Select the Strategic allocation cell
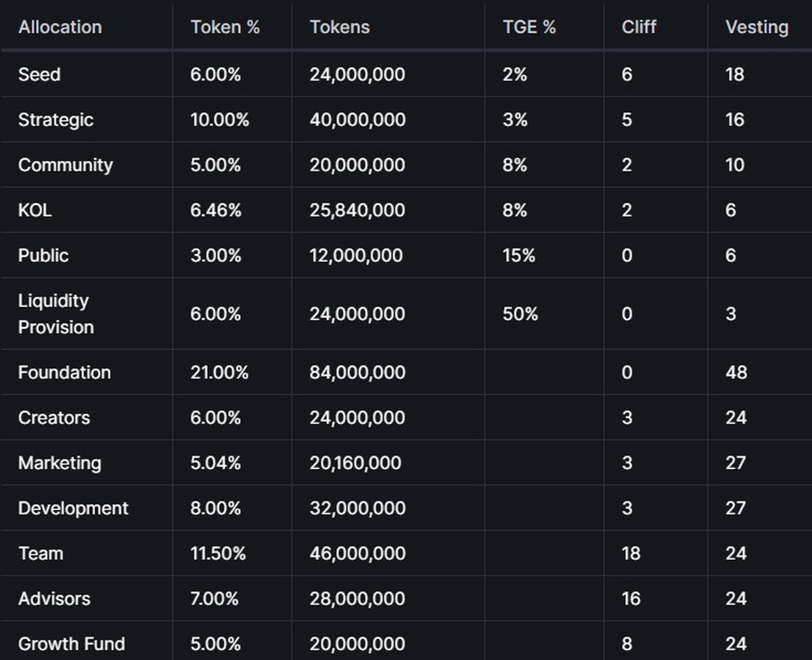This screenshot has width=812, height=660. tap(55, 120)
